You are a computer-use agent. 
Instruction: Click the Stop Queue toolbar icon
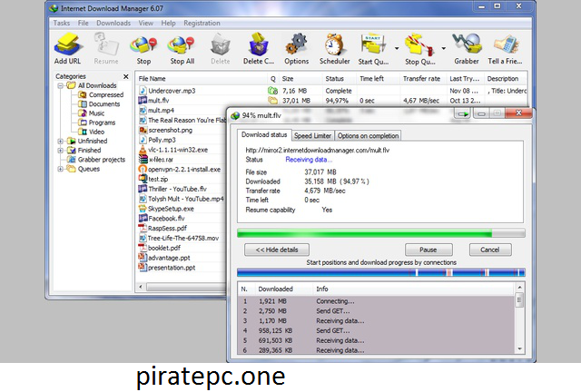pyautogui.click(x=419, y=48)
